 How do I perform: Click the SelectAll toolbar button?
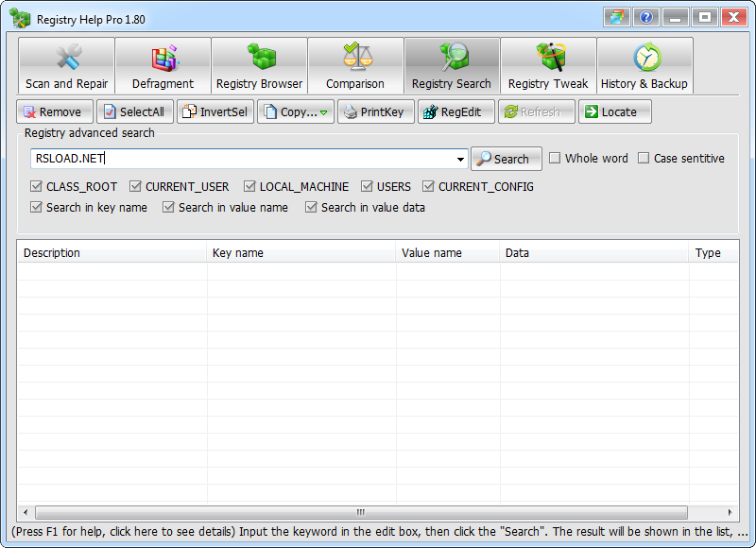[x=135, y=111]
